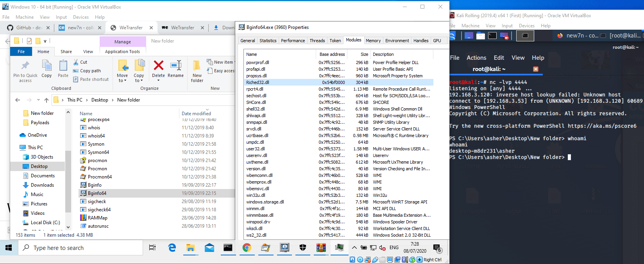Image resolution: width=644 pixels, height=264 pixels.
Task: Select the Description column header in Modules
Action: point(402,54)
